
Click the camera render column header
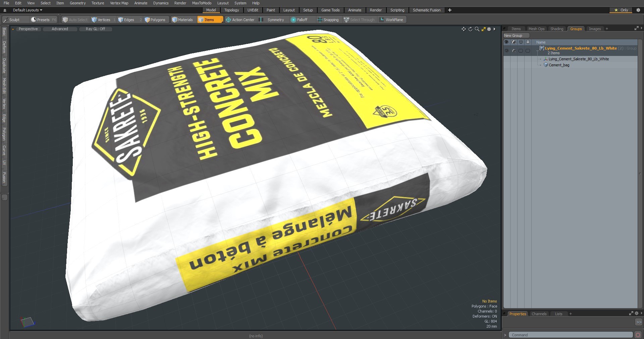point(514,42)
